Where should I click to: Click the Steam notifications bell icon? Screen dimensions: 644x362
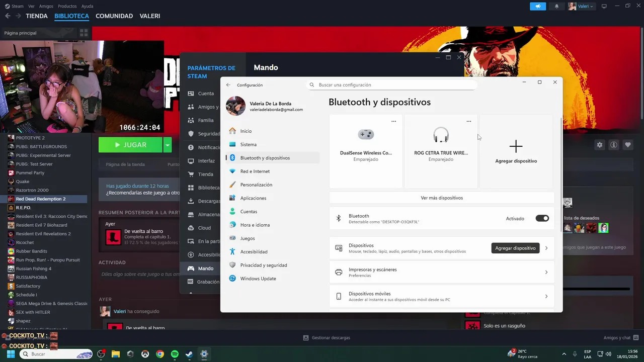coord(556,6)
